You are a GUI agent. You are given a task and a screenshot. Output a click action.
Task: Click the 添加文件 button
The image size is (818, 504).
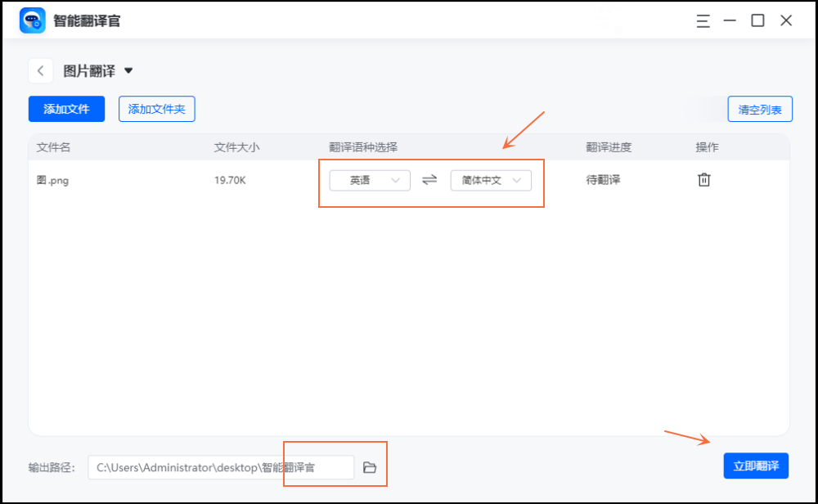[66, 109]
